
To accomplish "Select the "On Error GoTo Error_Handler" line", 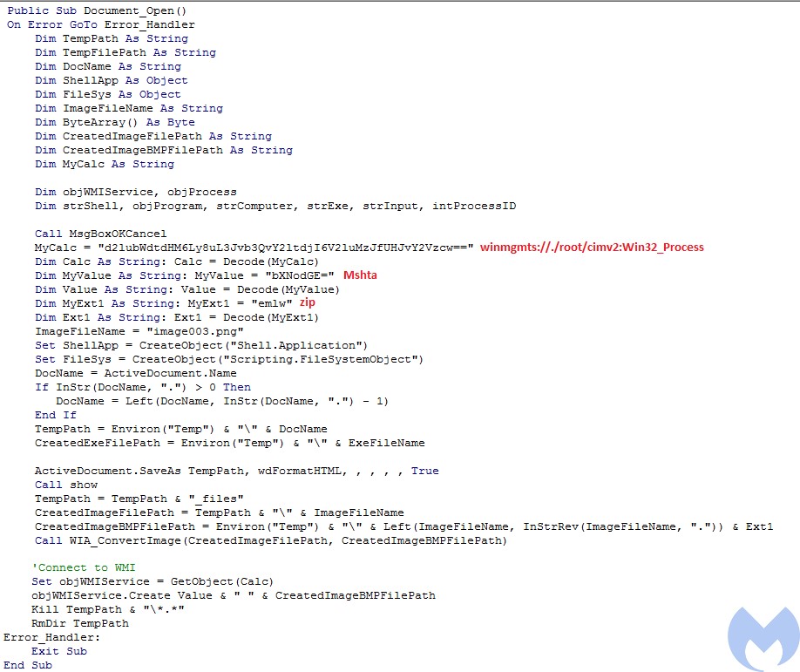I will click(100, 24).
